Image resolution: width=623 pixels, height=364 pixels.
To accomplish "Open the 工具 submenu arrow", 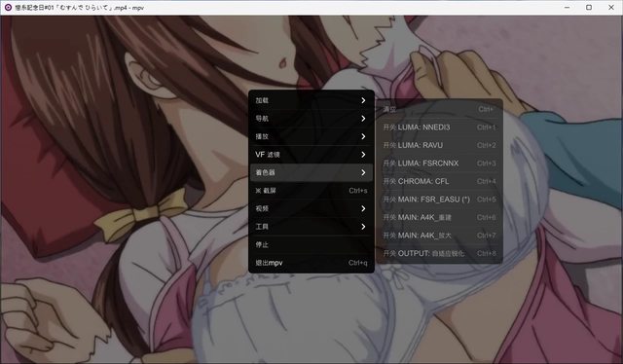I will [363, 227].
